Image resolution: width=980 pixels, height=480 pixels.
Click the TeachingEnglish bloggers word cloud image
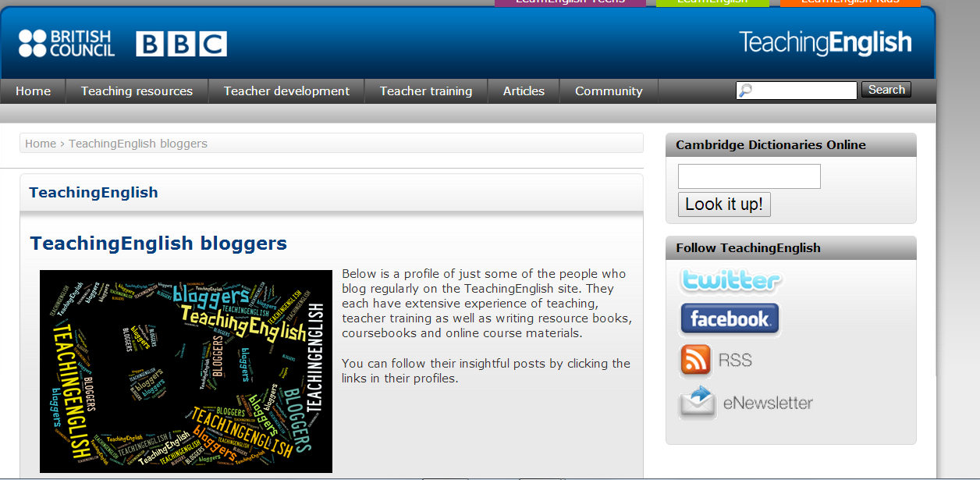[186, 372]
